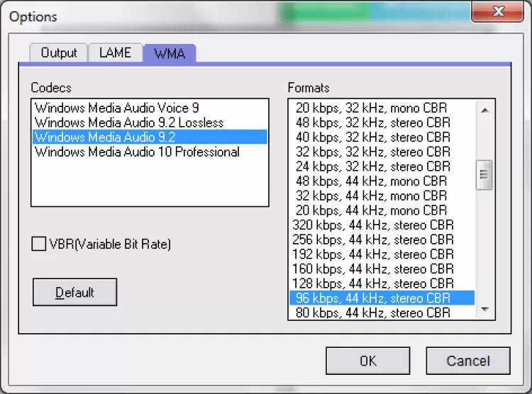Choose Windows Media Audio 9.2 Lossless codec
Viewport: 532px width, 394px height.
tap(129, 123)
